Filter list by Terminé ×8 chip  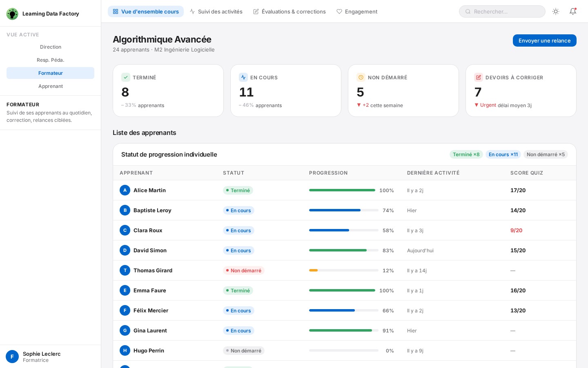coord(466,155)
